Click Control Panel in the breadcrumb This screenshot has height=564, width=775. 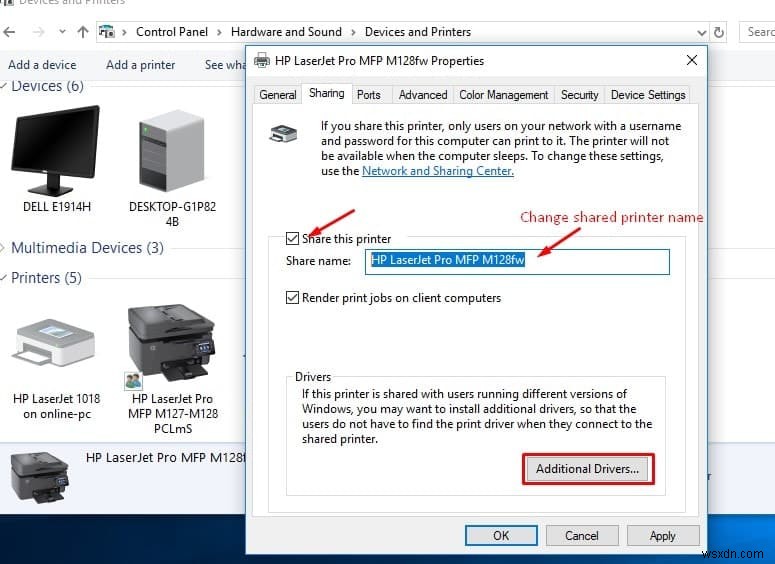172,32
